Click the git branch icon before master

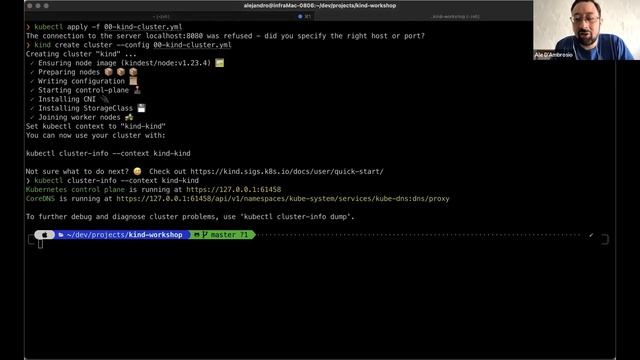pyautogui.click(x=205, y=235)
